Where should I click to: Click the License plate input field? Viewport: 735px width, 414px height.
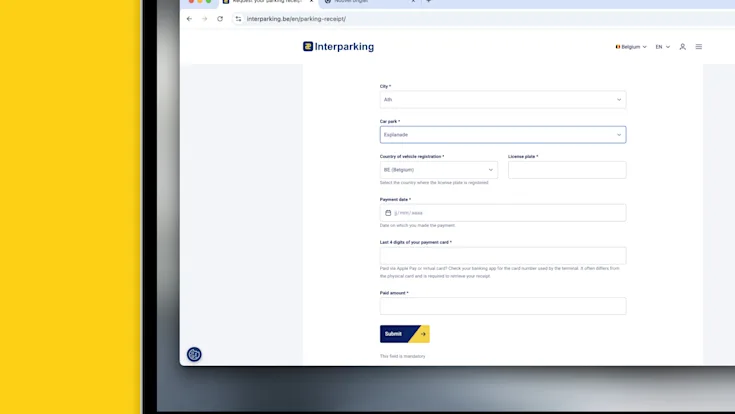pyautogui.click(x=567, y=170)
